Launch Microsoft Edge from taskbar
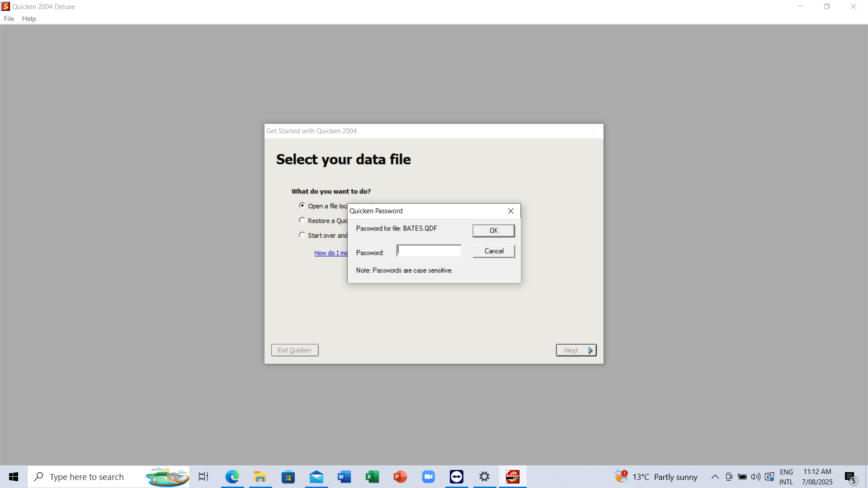This screenshot has height=488, width=868. click(232, 477)
